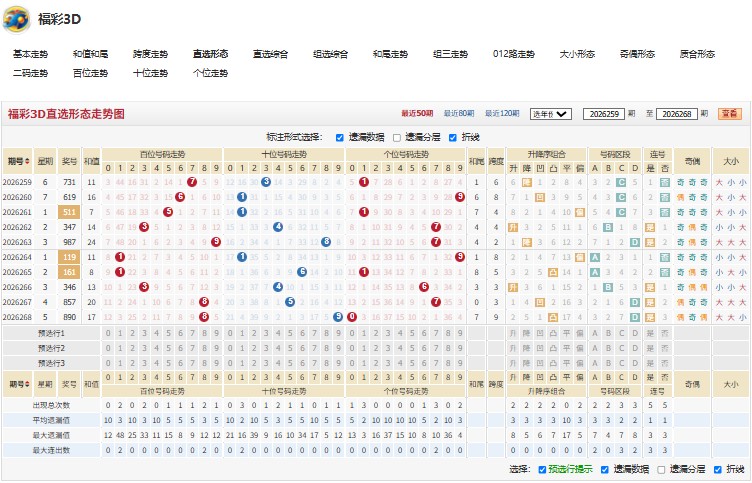Screen dimensions: 752x483
Task: Click 最大连出数 statistics row label
Action: click(x=51, y=450)
